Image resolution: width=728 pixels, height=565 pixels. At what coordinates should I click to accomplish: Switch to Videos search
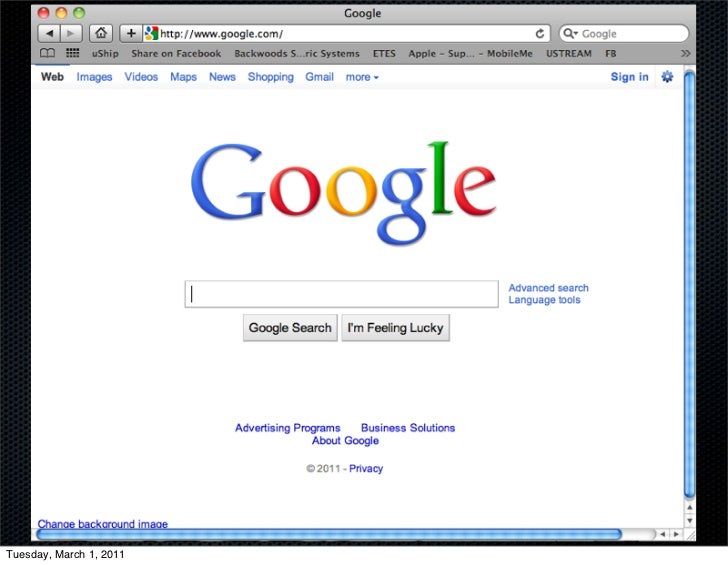141,77
